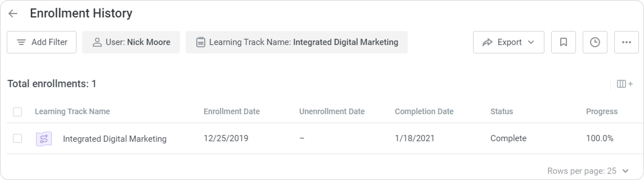
Task: Open the three-dots more options menu
Action: [x=626, y=42]
